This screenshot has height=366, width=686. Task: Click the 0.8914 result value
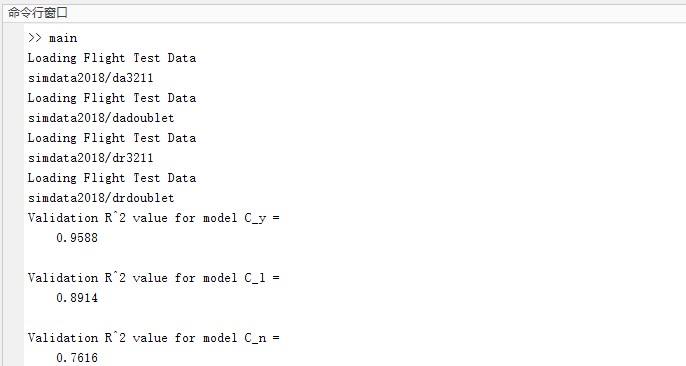[x=77, y=298]
